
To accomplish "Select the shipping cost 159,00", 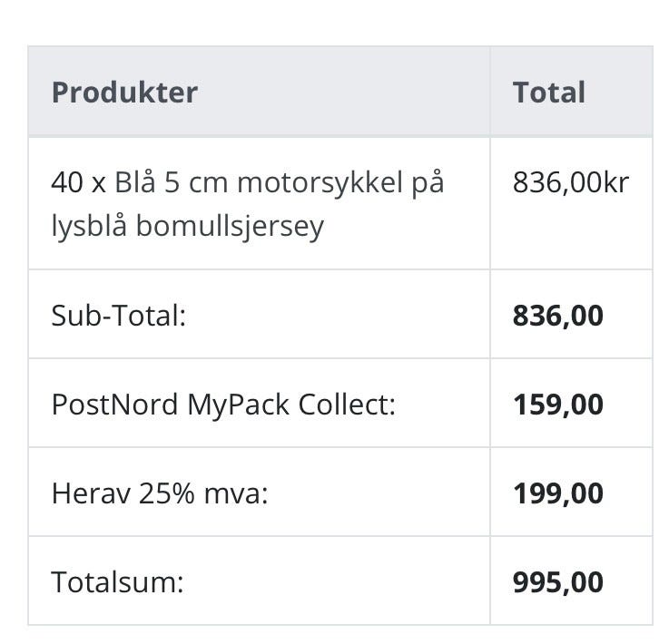I will click(557, 405).
